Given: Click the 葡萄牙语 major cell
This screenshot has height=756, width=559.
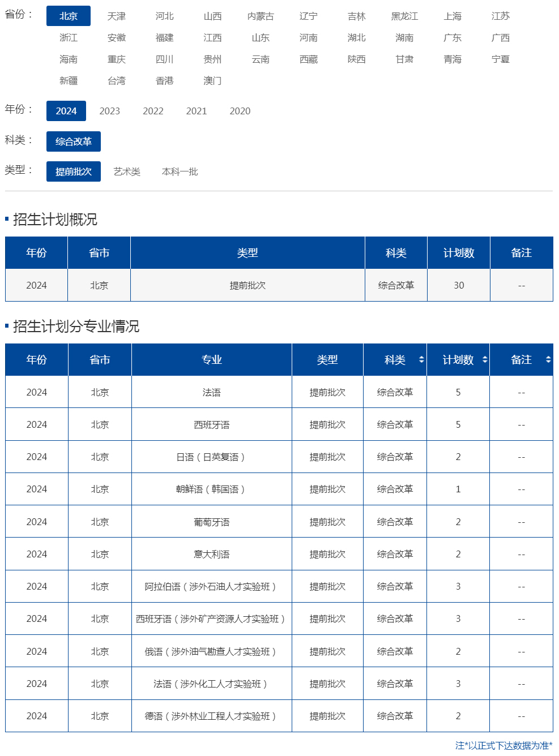Looking at the screenshot, I should coord(212,522).
